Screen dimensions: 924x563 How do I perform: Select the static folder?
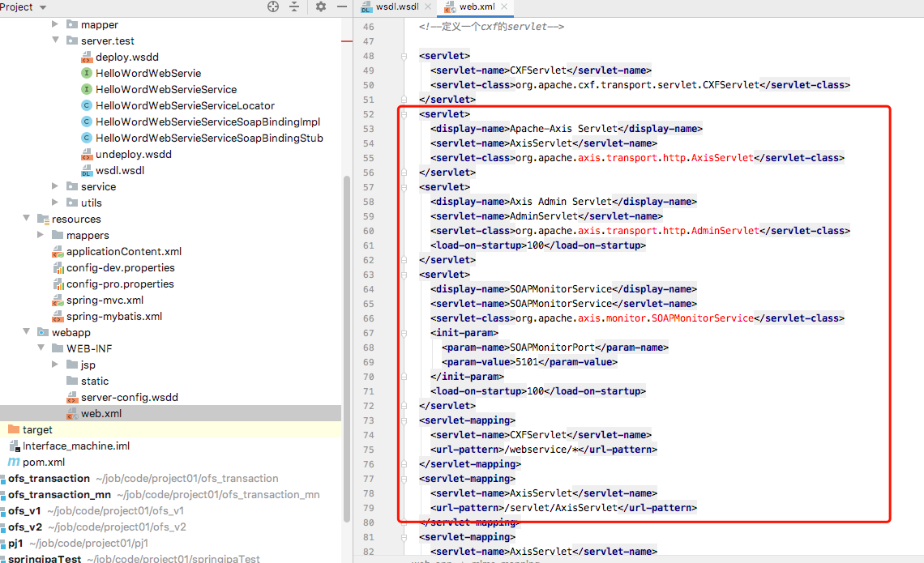click(x=95, y=381)
